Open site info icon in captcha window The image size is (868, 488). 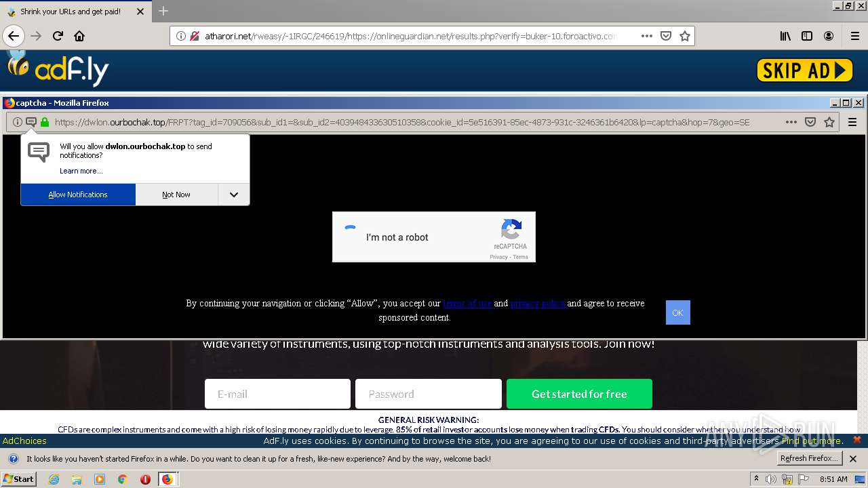click(17, 122)
